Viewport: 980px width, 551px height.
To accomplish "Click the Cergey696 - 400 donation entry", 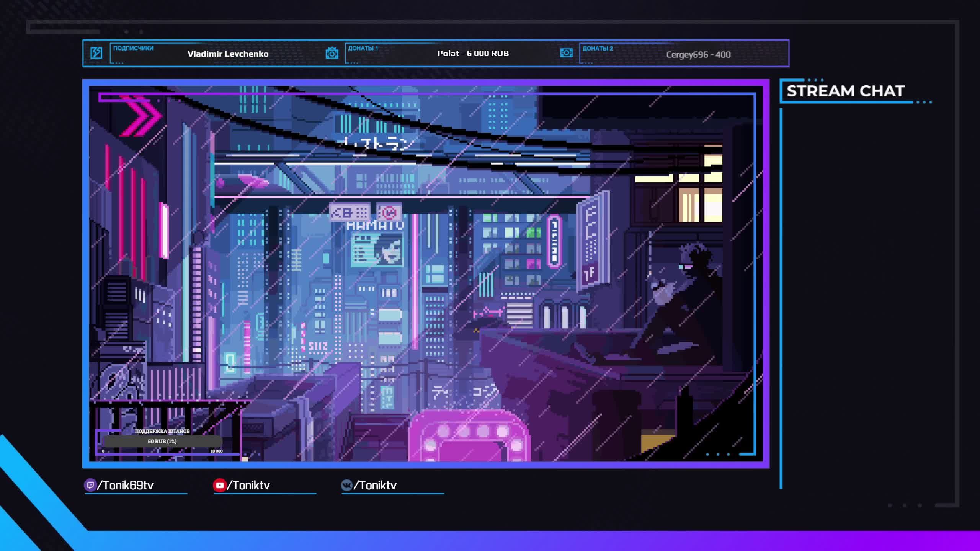I will (x=698, y=55).
